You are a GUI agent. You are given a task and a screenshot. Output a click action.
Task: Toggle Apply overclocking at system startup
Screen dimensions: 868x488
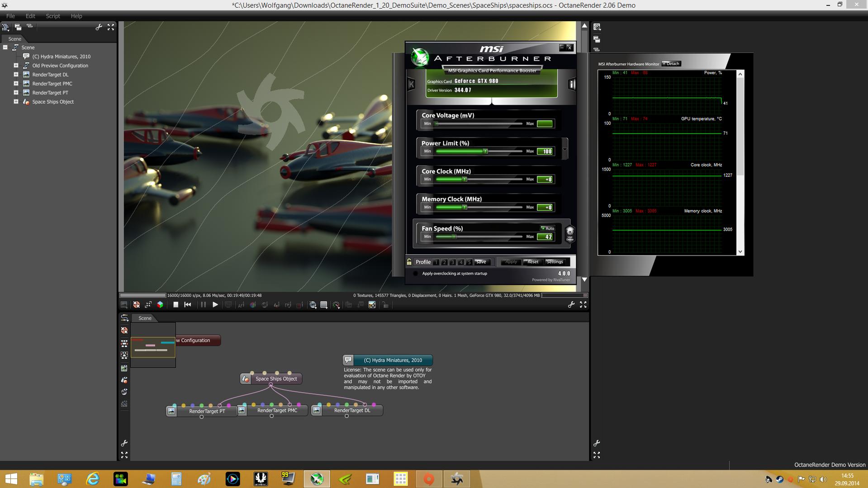pos(415,274)
